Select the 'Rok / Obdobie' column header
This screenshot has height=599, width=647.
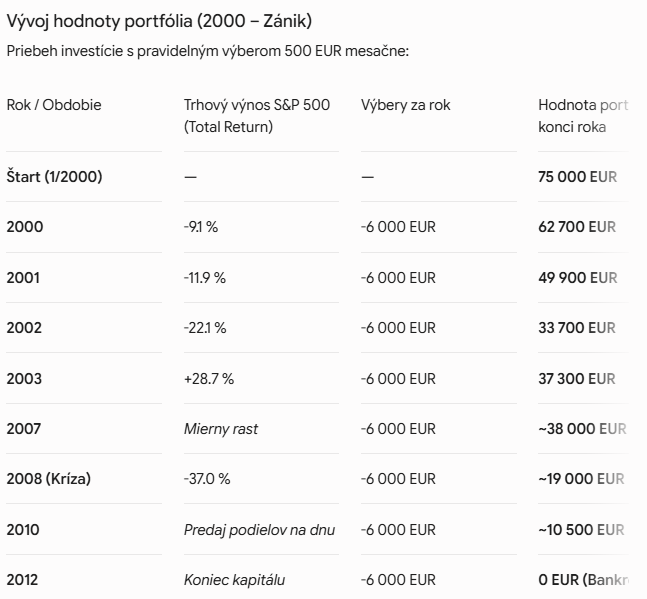click(54, 105)
